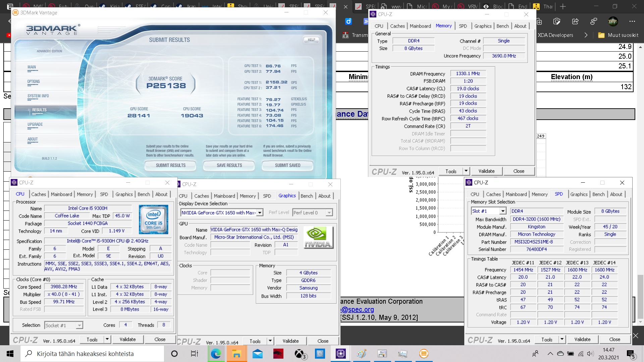Image resolution: width=644 pixels, height=362 pixels.
Task: Open Bench tab in the Graphics CPU-Z window
Action: point(307,196)
